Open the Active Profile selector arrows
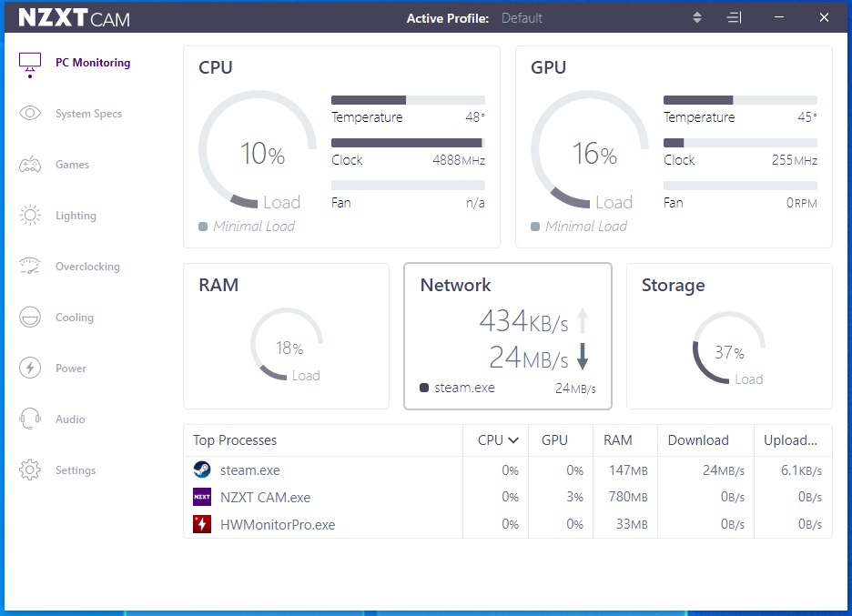 tap(697, 18)
